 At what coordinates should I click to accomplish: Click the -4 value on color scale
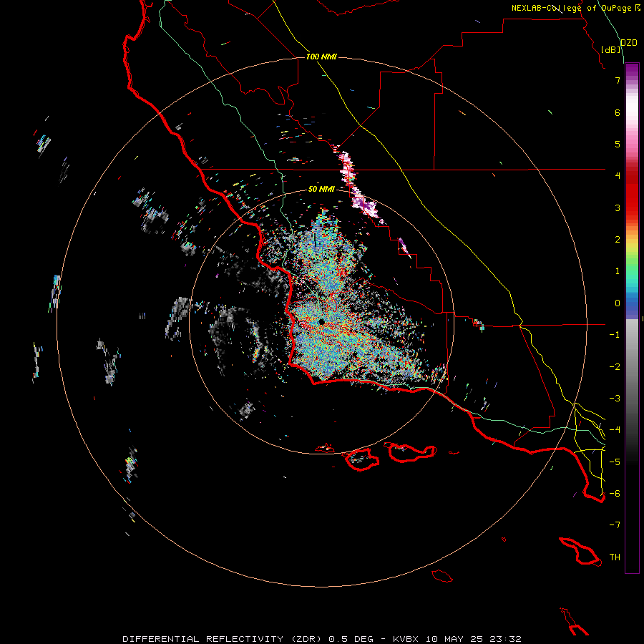click(615, 429)
